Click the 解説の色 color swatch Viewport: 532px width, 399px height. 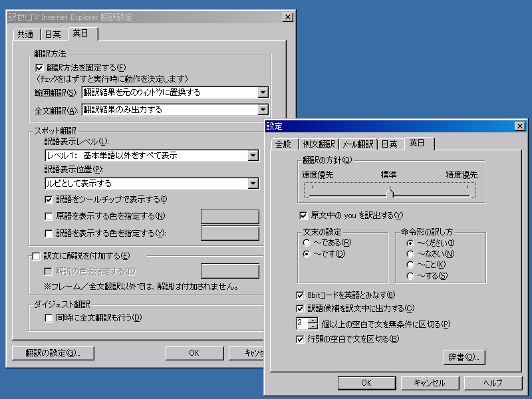tap(230, 271)
